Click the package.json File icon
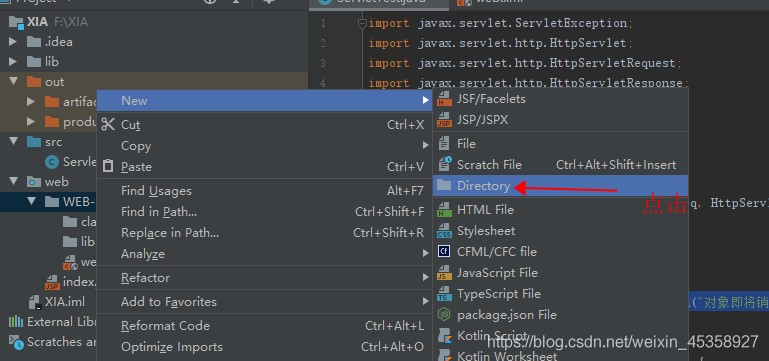Image resolution: width=769 pixels, height=361 pixels. 444,314
